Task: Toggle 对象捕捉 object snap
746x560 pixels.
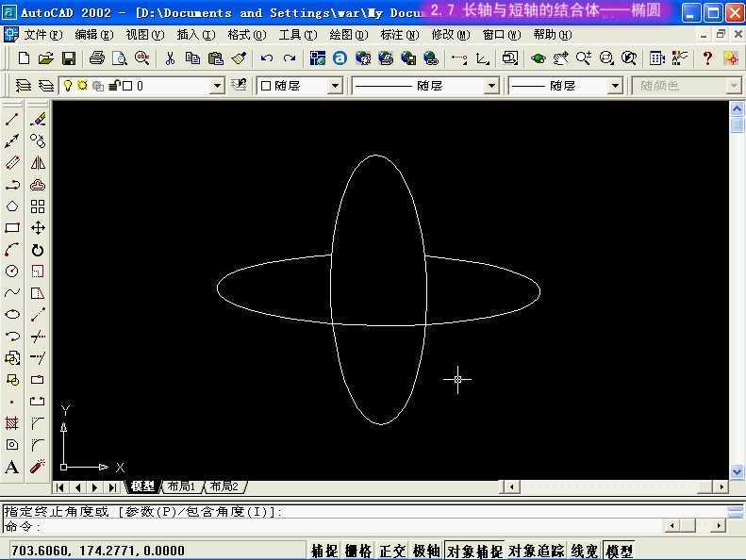Action: [x=474, y=551]
